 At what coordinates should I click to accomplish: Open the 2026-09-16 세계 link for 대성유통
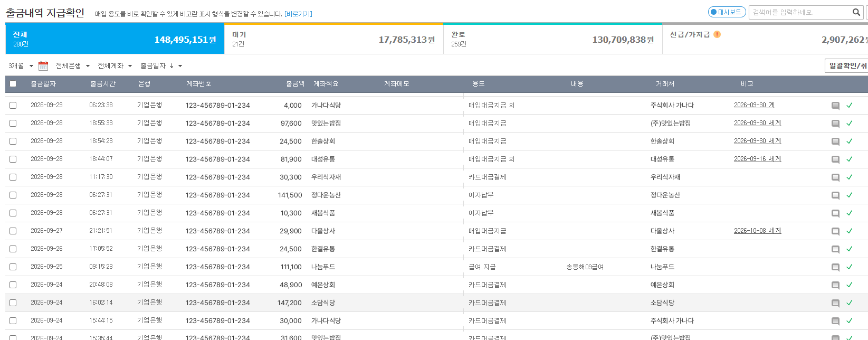(757, 159)
